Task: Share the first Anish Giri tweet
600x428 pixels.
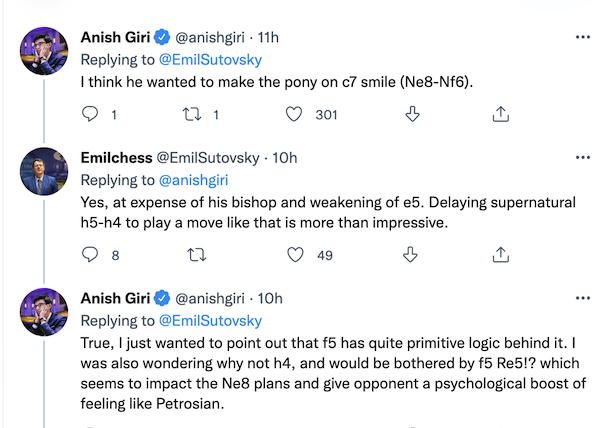Action: tap(502, 115)
